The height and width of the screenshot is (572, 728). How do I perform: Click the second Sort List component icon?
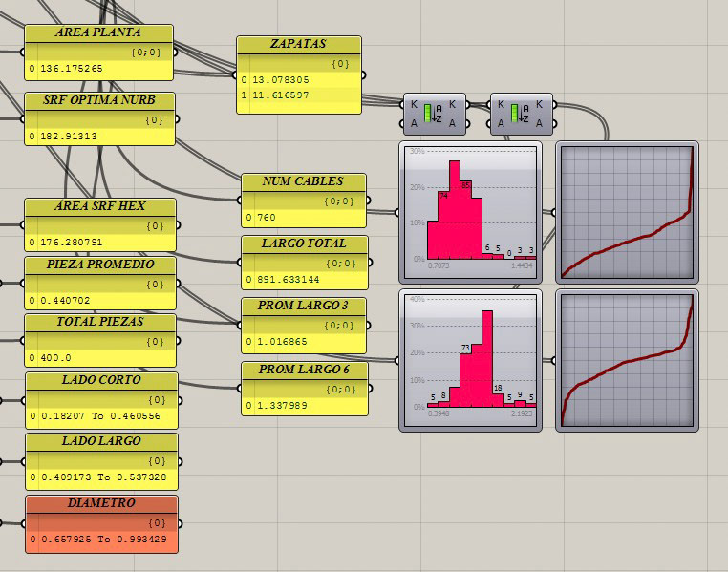(520, 114)
